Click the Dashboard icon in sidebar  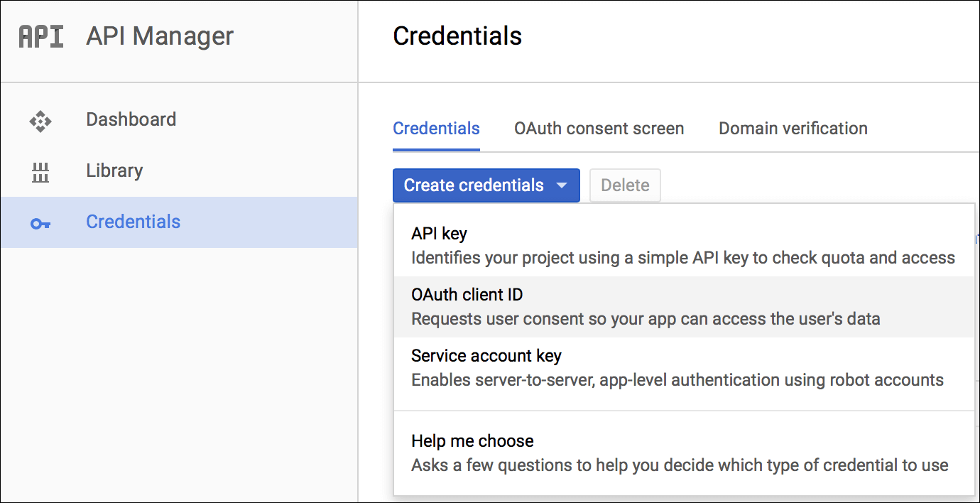(40, 121)
